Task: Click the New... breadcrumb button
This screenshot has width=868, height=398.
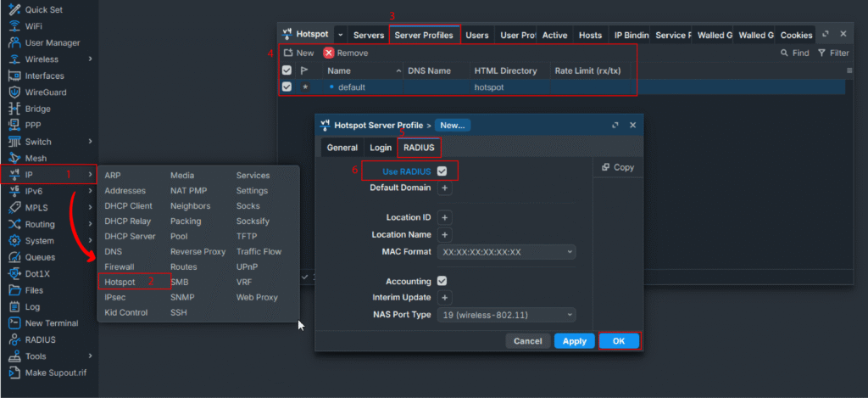Action: (453, 126)
